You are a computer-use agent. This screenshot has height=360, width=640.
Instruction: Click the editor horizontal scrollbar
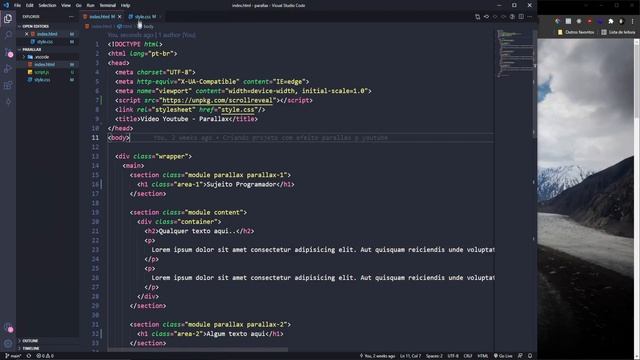tap(198, 349)
